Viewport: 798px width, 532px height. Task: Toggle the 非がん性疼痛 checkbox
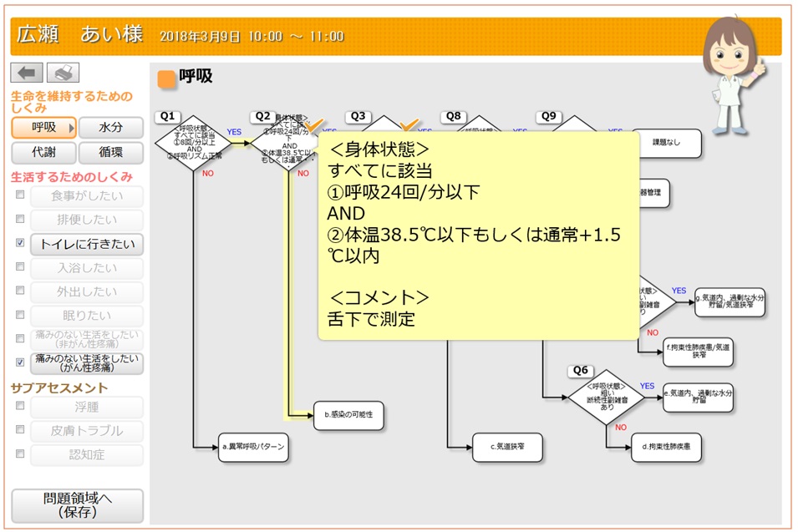(20, 338)
